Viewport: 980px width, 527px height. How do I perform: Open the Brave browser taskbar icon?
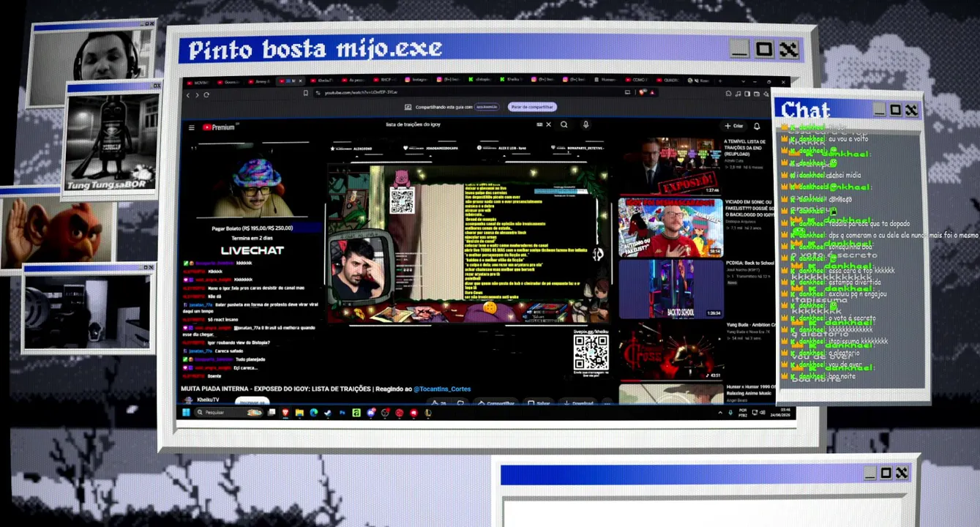tap(285, 413)
